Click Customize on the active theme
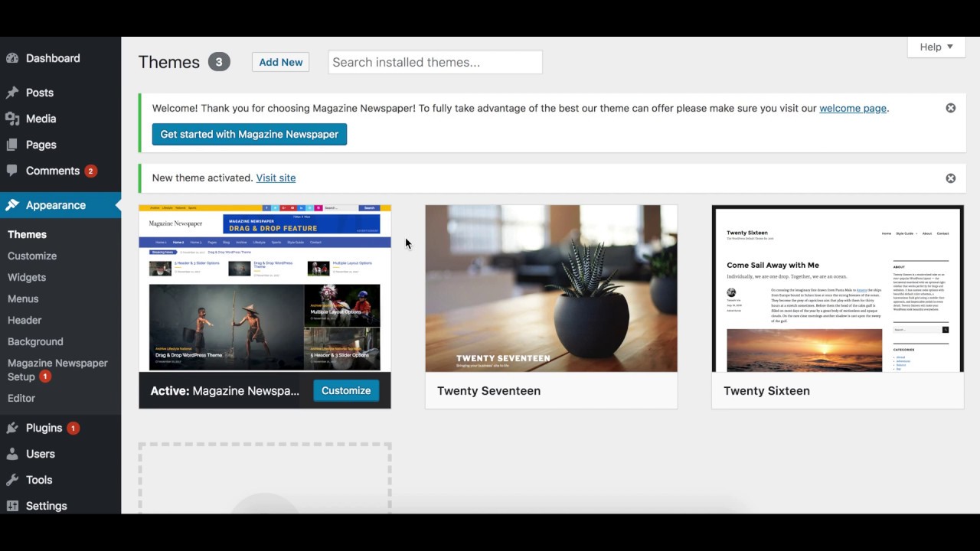The image size is (980, 551). coord(346,390)
